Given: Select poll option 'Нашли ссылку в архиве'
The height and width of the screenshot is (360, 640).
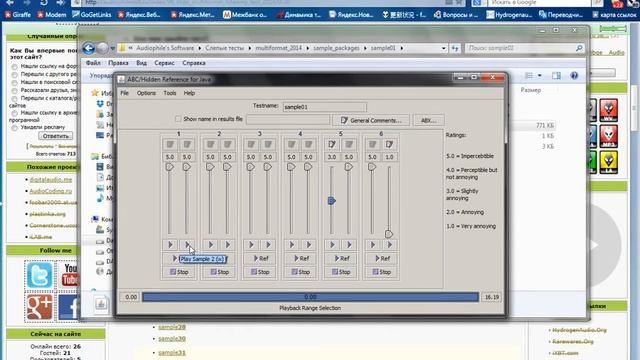Looking at the screenshot, I should [15, 113].
